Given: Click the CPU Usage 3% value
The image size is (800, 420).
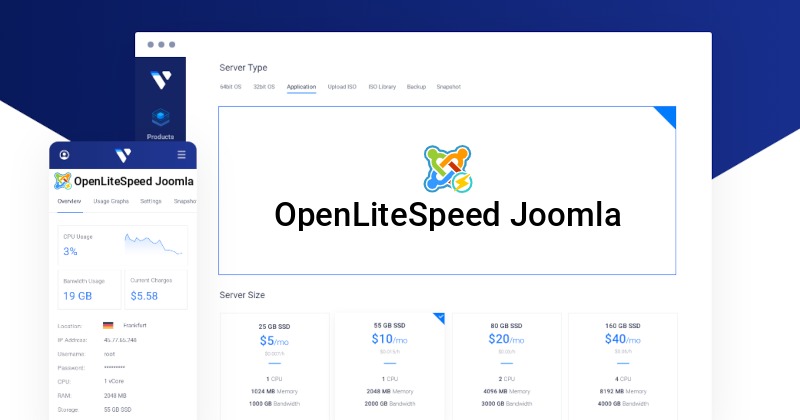Looking at the screenshot, I should point(70,251).
